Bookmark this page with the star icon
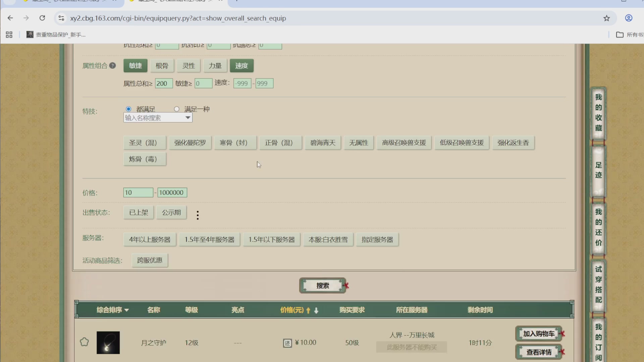The width and height of the screenshot is (644, 362). coord(606,18)
